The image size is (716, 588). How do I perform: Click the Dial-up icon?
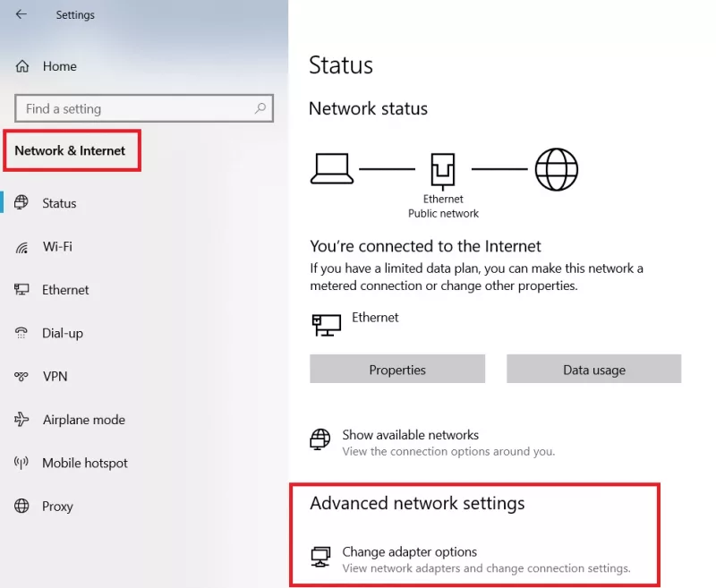pos(22,333)
